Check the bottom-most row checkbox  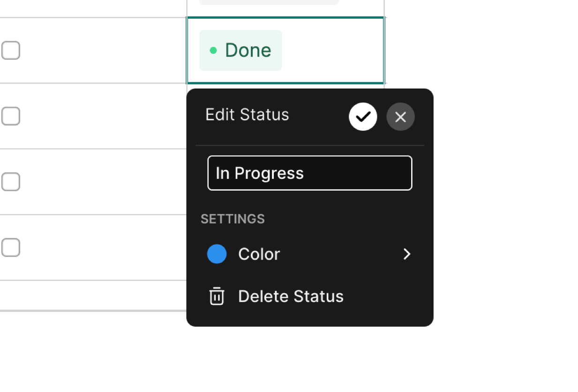10,247
